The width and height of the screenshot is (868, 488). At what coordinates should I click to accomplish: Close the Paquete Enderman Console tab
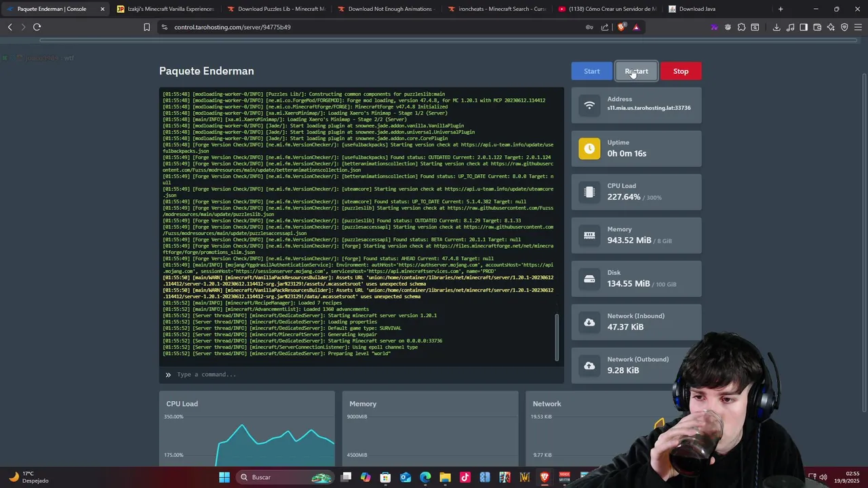pos(102,9)
